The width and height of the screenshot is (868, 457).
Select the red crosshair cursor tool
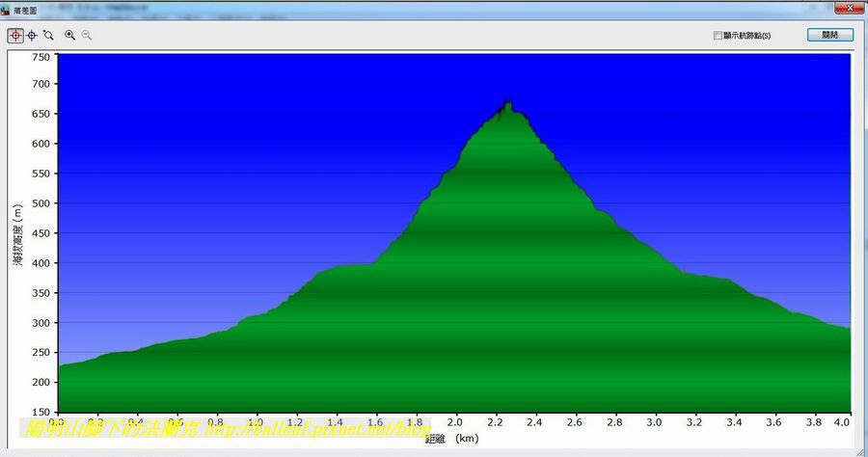(15, 36)
